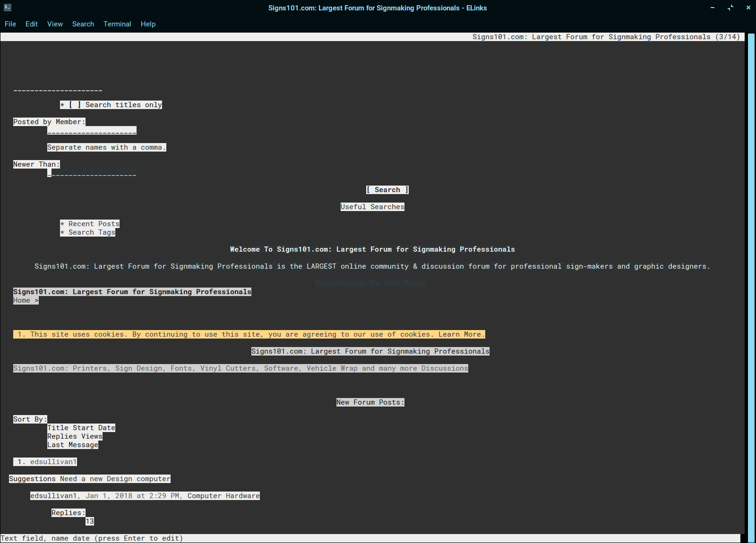Open the View menu
Viewport: 756px width, 543px height.
pos(55,24)
